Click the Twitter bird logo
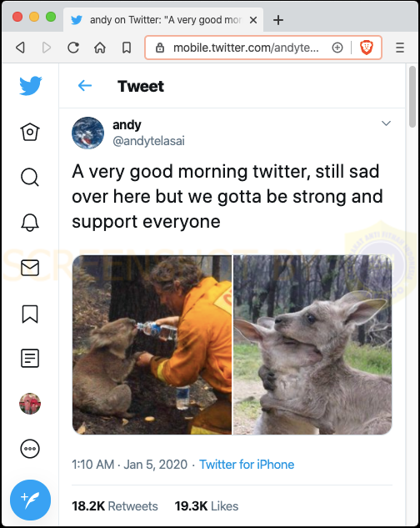Screen dimensions: 420x528 point(31,86)
